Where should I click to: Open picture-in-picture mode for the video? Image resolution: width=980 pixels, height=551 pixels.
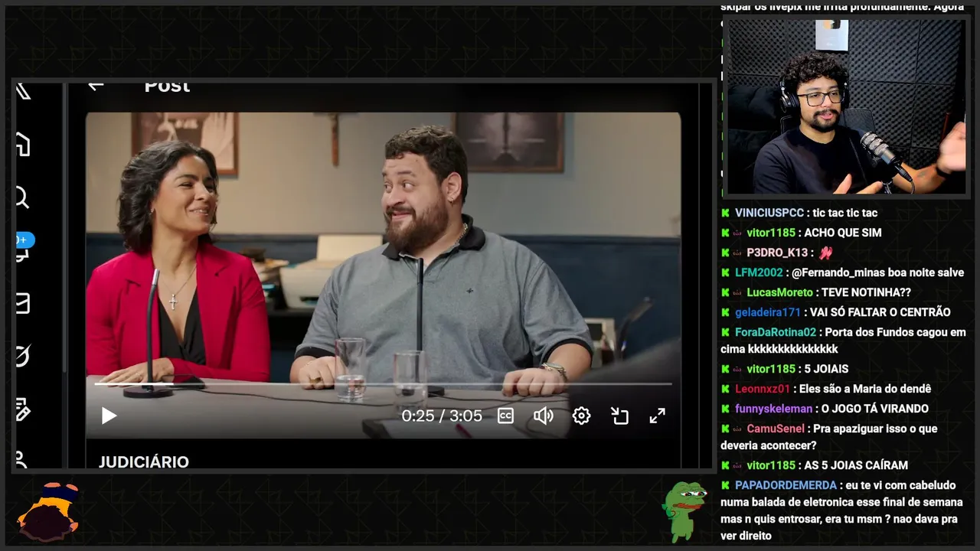point(619,416)
